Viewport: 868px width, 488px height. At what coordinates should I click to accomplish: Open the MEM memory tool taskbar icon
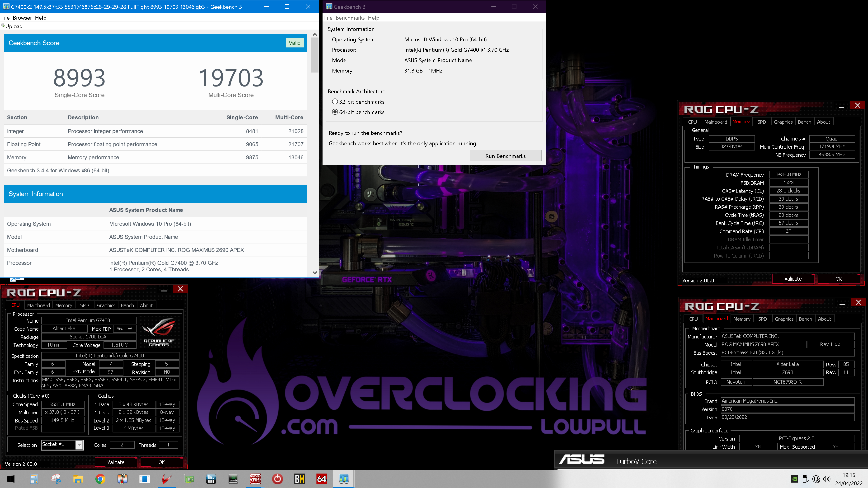[x=233, y=479]
